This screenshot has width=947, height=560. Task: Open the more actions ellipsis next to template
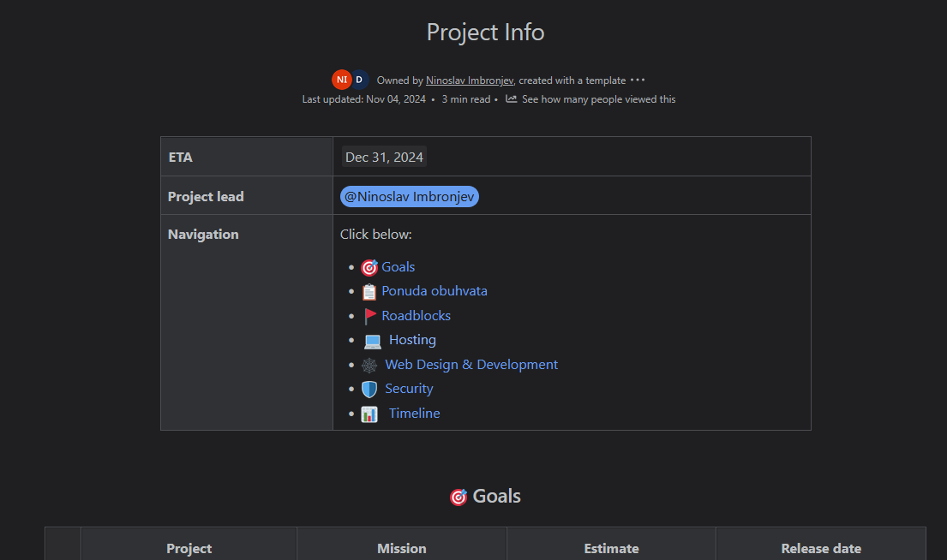[x=637, y=80]
